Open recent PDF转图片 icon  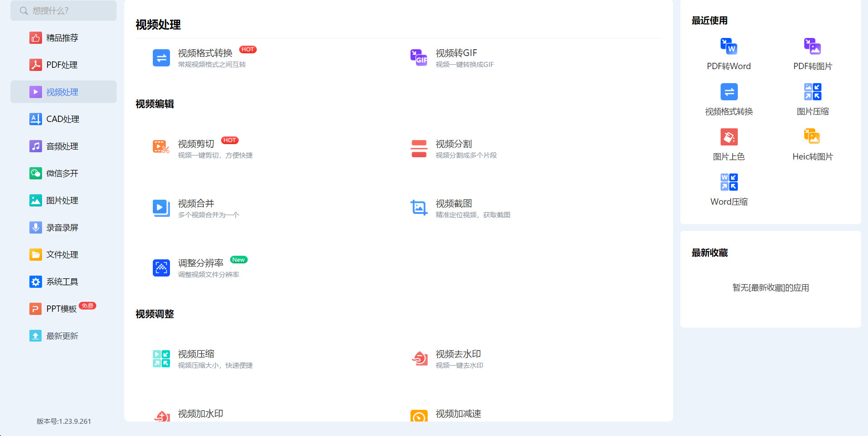tap(812, 47)
